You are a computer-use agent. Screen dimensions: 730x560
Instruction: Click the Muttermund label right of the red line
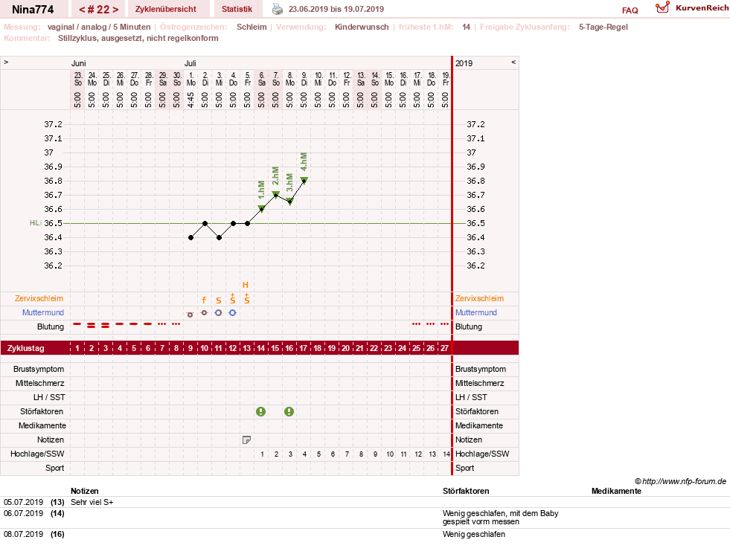[476, 312]
